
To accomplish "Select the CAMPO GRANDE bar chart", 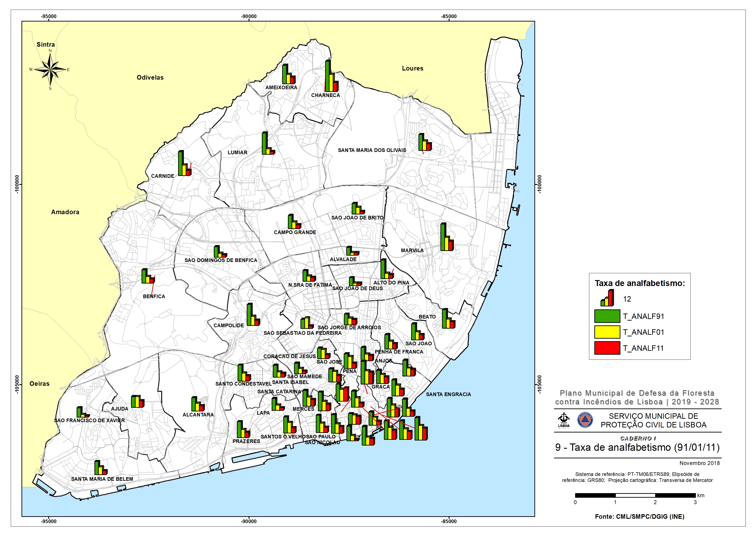I will tap(294, 221).
